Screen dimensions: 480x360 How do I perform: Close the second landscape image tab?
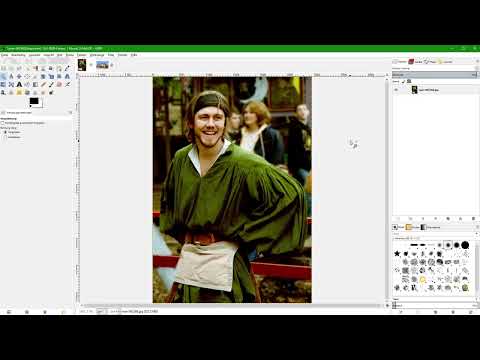112,65
